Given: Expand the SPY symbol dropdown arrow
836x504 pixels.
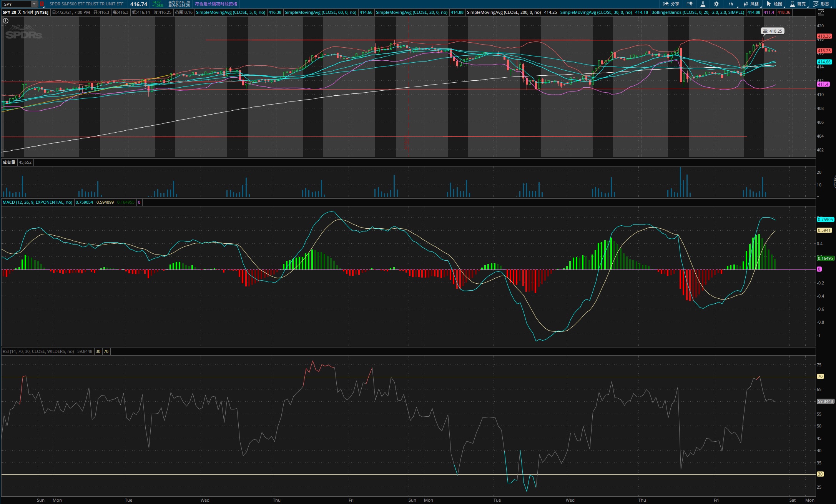Looking at the screenshot, I should click(x=34, y=4).
